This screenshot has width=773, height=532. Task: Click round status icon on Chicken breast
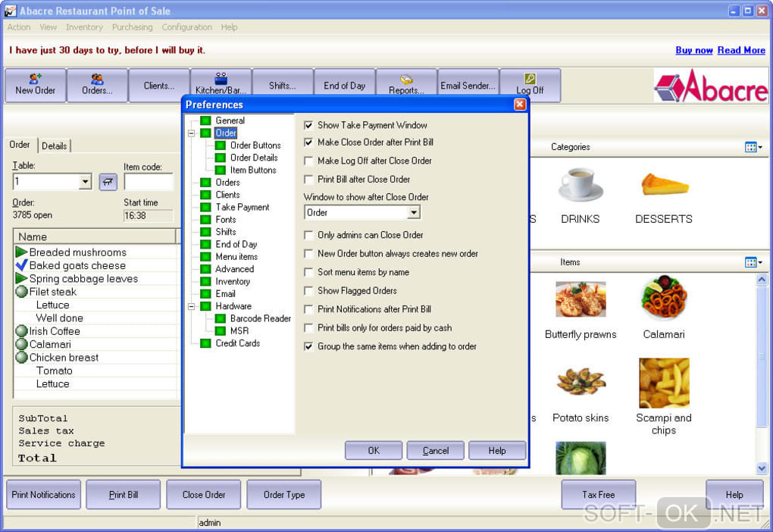pyautogui.click(x=21, y=357)
